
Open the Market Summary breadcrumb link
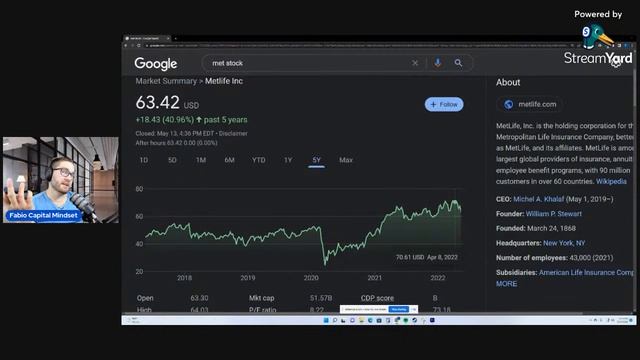166,81
